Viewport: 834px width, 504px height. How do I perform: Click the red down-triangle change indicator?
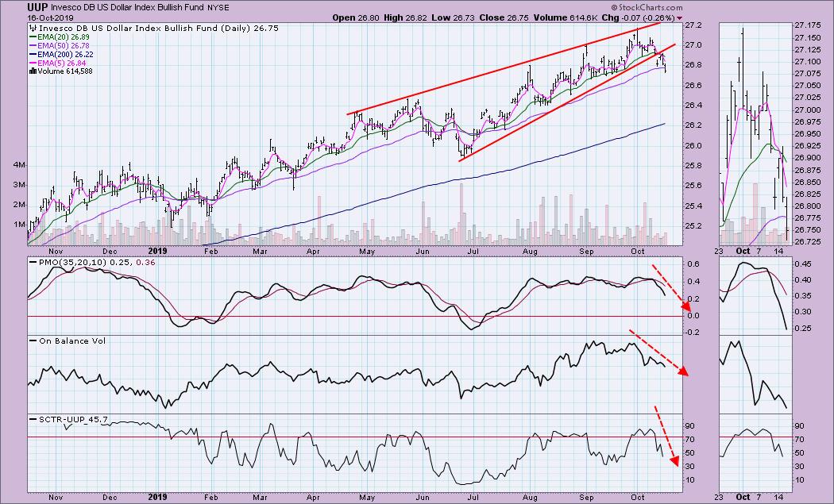tap(679, 18)
